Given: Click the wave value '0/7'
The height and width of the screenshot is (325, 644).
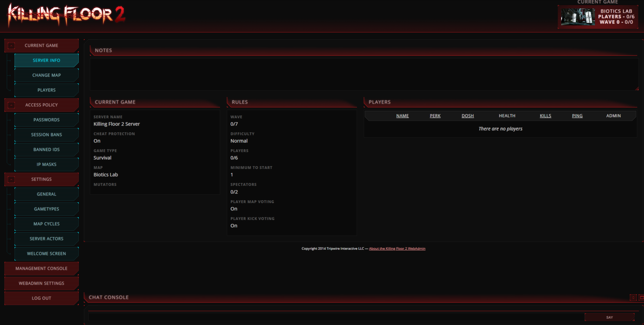Looking at the screenshot, I should [234, 124].
